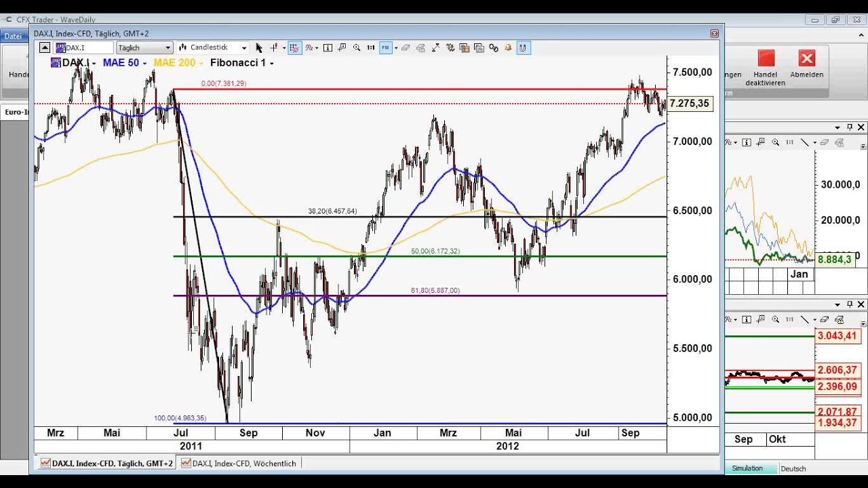868x488 pixels.
Task: Open the crosshair tool dropdown arrow
Action: click(x=284, y=48)
